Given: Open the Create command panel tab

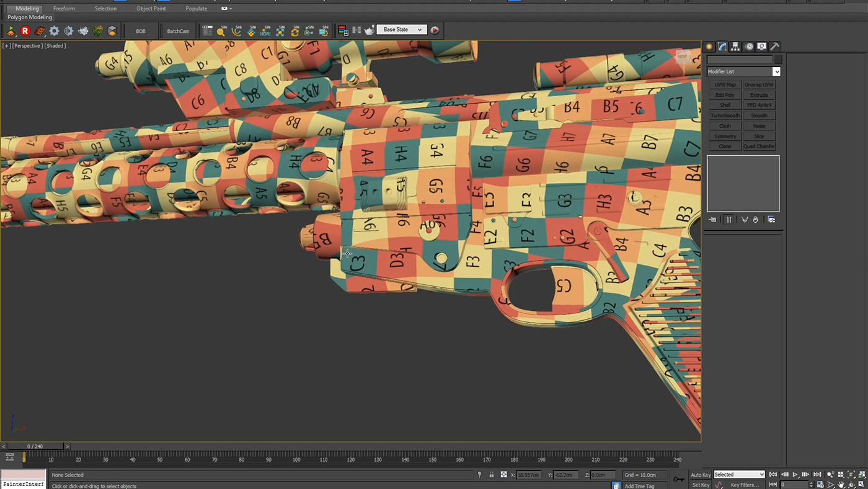Looking at the screenshot, I should click(710, 47).
